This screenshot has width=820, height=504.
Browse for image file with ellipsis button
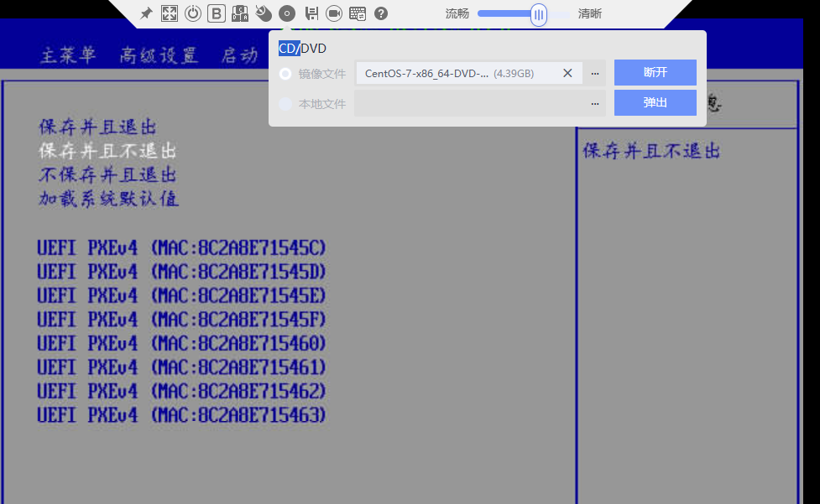click(x=594, y=73)
